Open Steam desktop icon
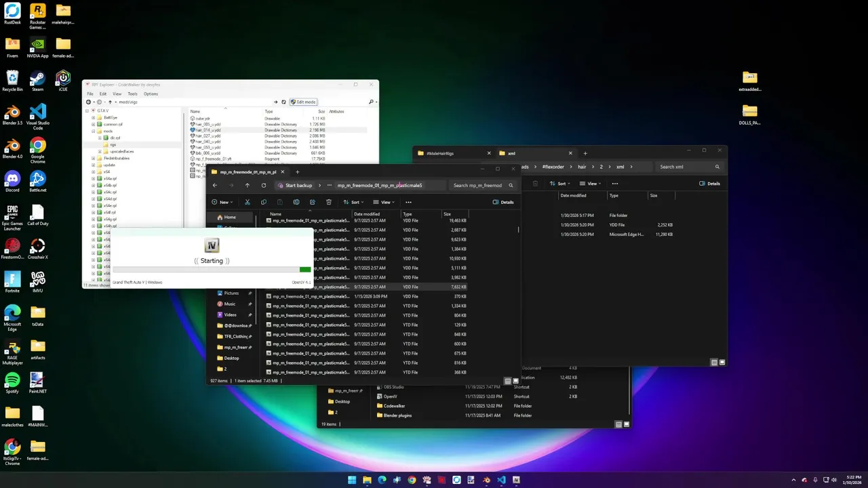This screenshot has height=488, width=868. click(38, 80)
